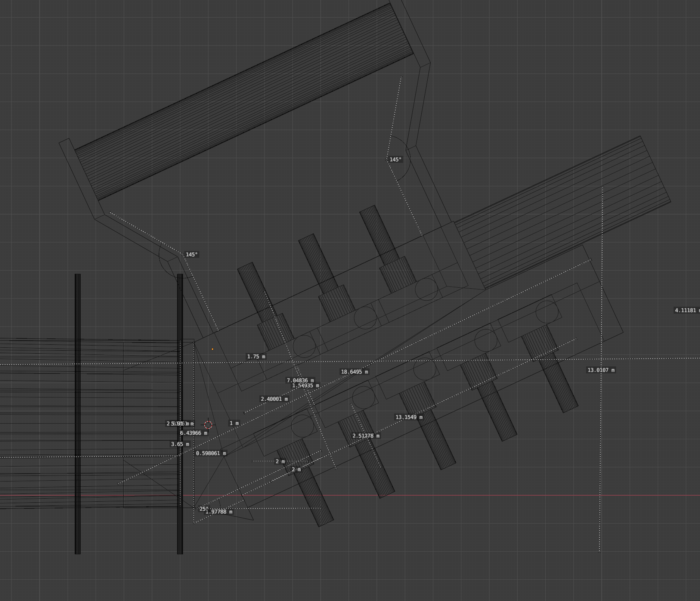The image size is (700, 601).
Task: Select the "1.97788 m" measurement label
Action: pyautogui.click(x=219, y=512)
